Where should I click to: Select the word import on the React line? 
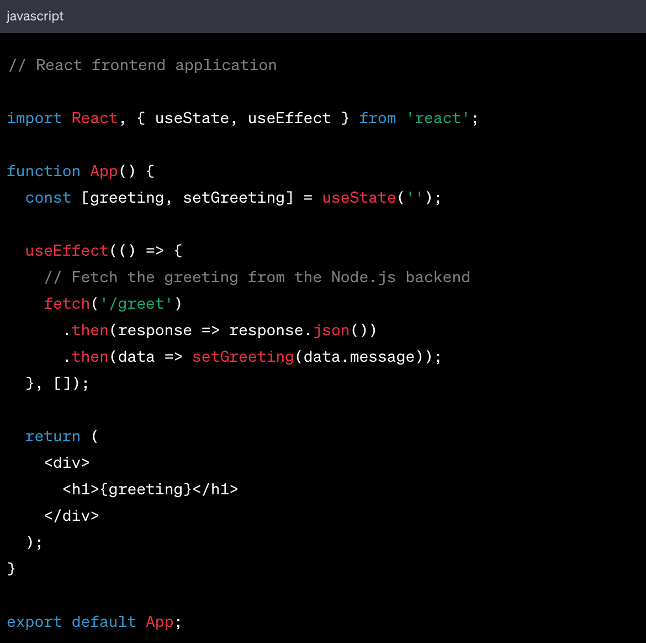click(x=34, y=118)
